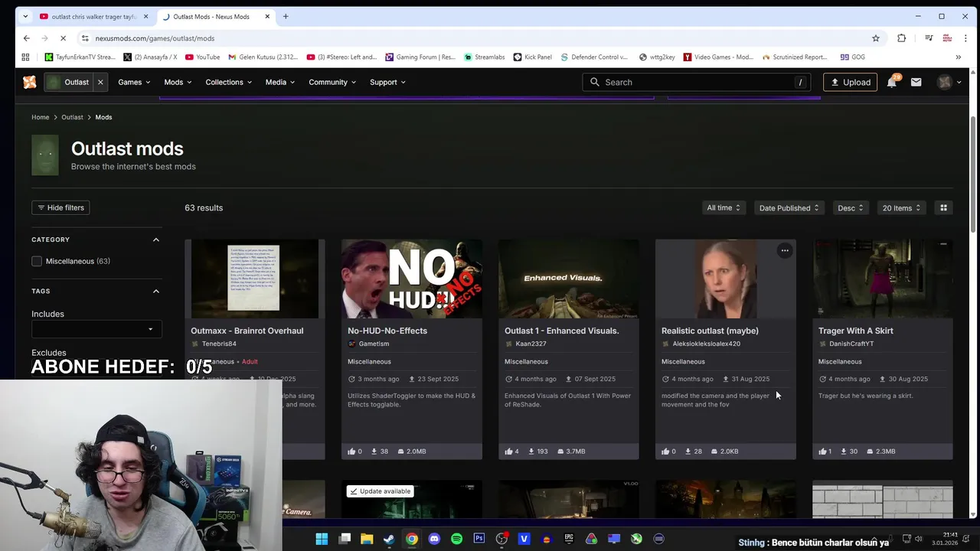
Task: Open three-dots menu on Realistic outlast card
Action: [785, 250]
